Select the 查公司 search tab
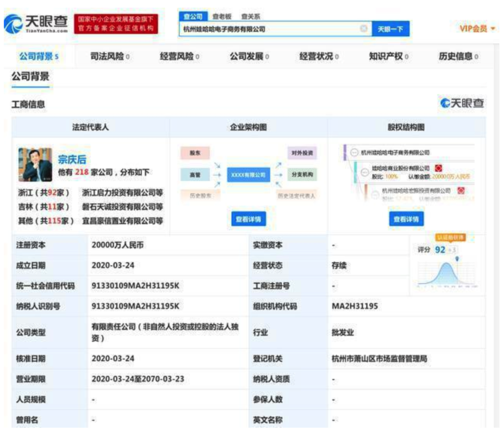504x437 pixels. [x=193, y=16]
